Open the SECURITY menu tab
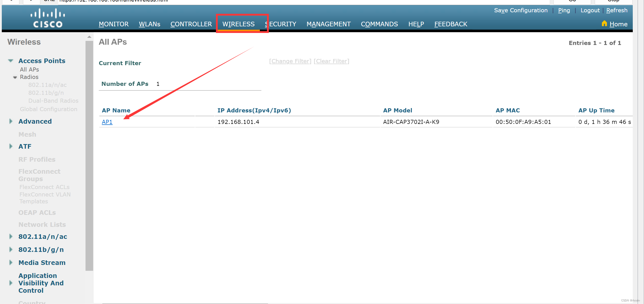 (x=281, y=24)
